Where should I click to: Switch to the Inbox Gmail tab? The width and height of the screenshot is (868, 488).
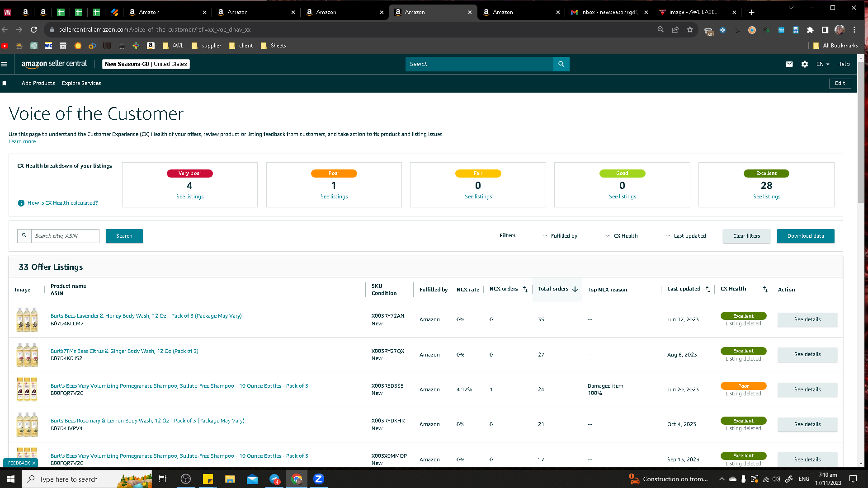(x=609, y=12)
